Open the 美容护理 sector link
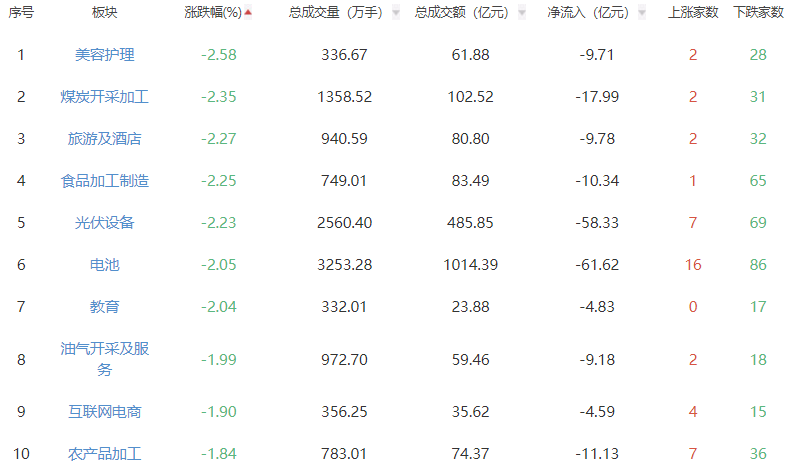Screen dimensions: 797x467 104,55
